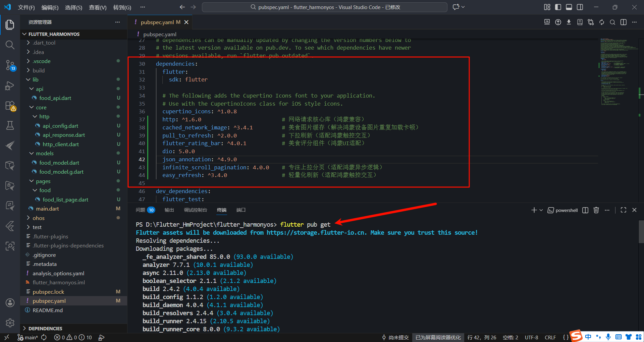The width and height of the screenshot is (644, 342).
Task: Switch to the 调试控制台 tab
Action: pos(196,210)
